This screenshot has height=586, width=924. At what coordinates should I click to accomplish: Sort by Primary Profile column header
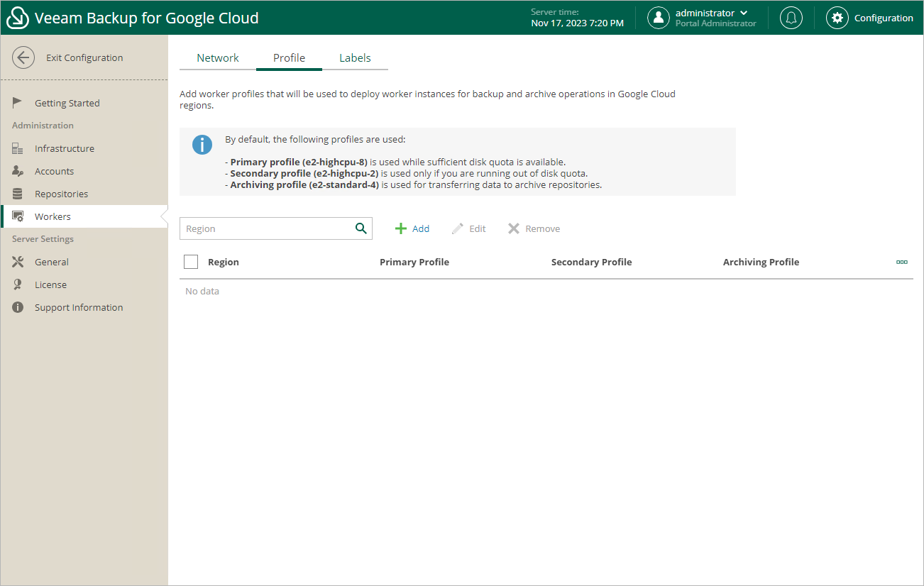pos(414,262)
